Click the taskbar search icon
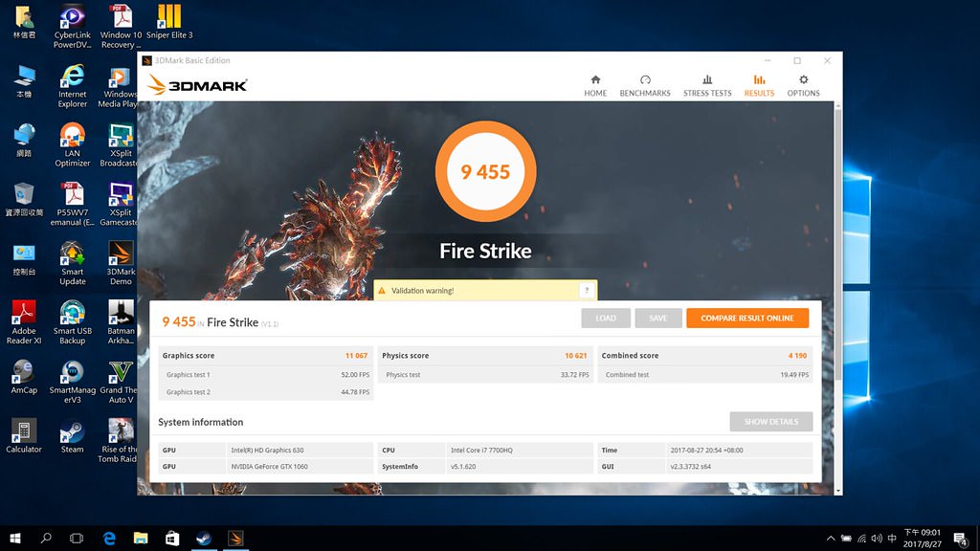Screen dimensions: 980x551 point(46,538)
